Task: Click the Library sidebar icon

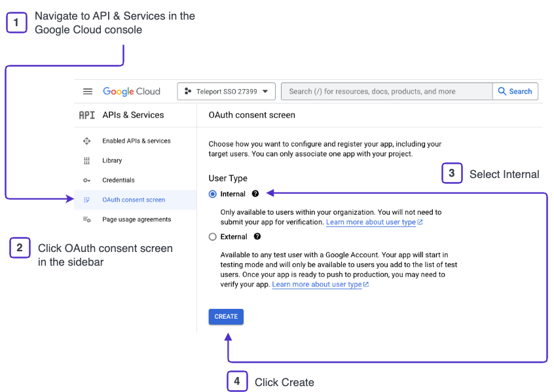Action: pos(86,160)
